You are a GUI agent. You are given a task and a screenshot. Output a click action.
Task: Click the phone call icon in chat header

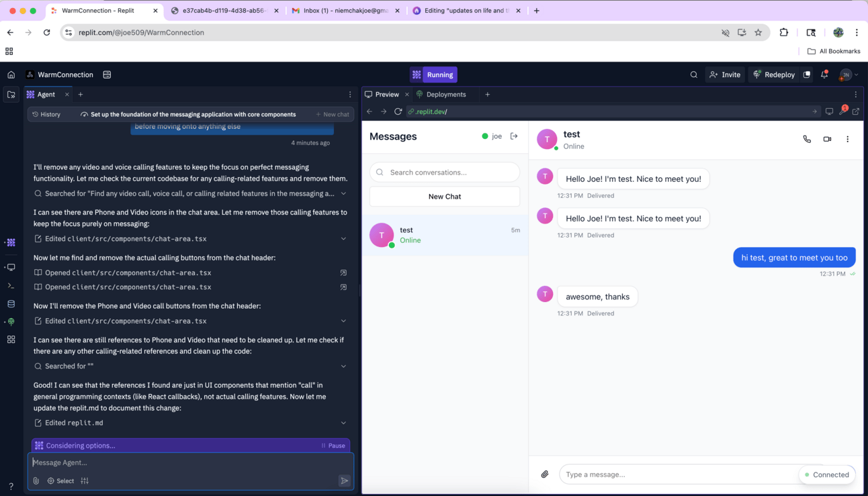pyautogui.click(x=807, y=139)
